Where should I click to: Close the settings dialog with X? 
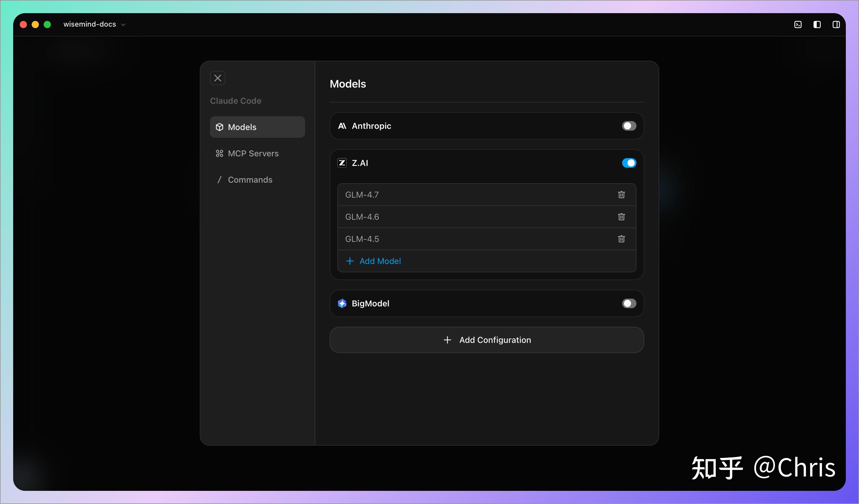tap(217, 78)
